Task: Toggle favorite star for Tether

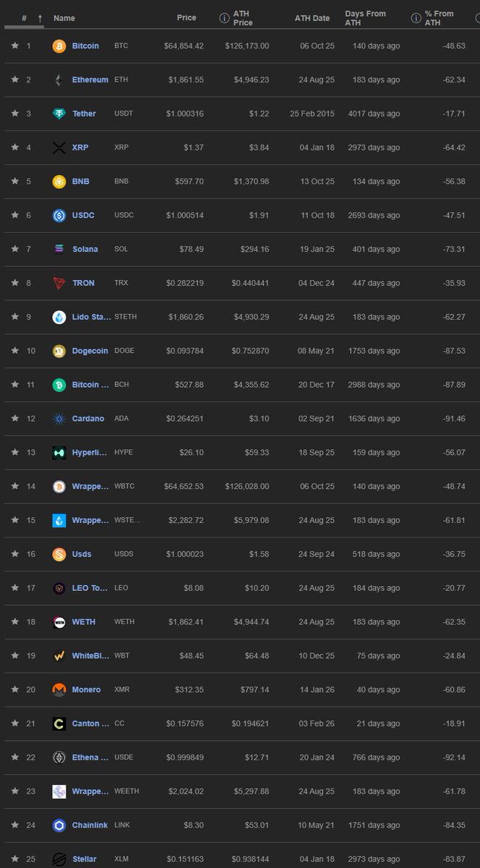Action: 14,114
